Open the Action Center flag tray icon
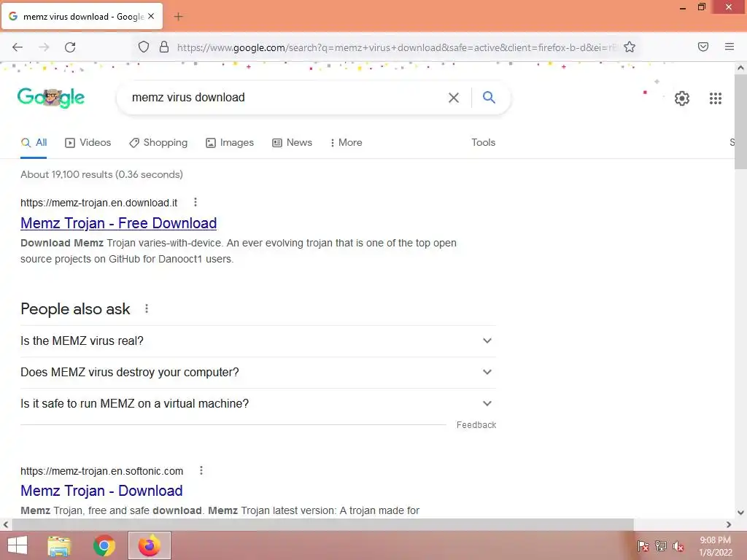747x560 pixels. [x=643, y=546]
